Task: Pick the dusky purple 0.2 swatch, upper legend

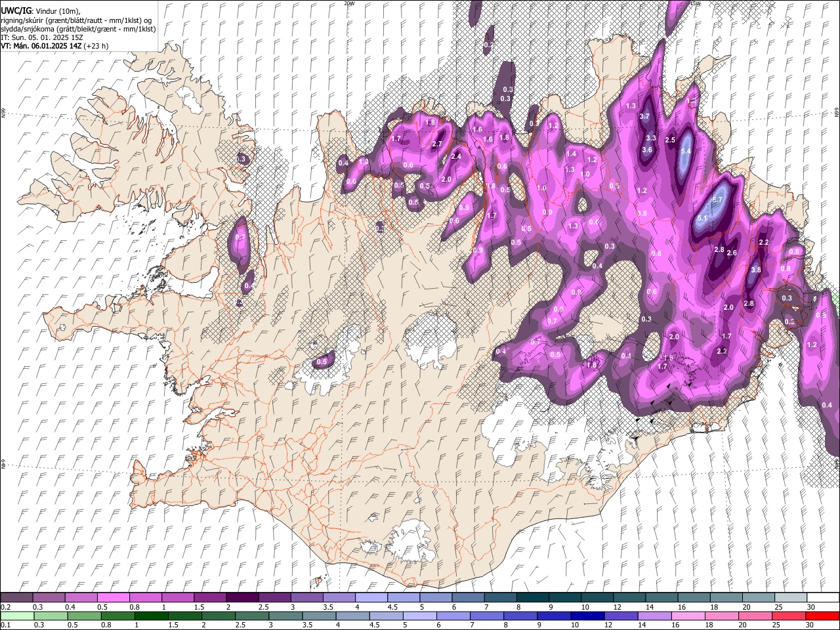Action: (x=16, y=598)
